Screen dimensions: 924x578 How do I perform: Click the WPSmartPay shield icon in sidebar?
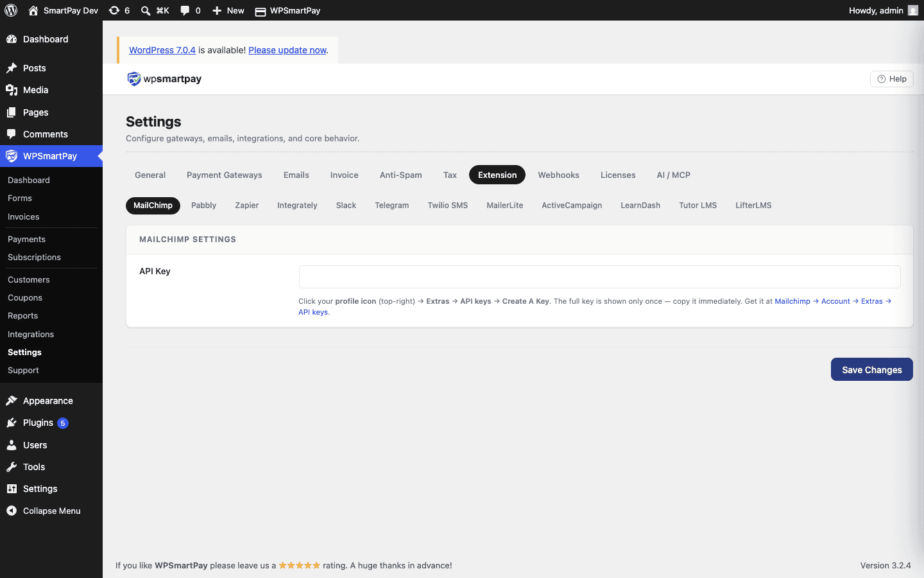pyautogui.click(x=12, y=156)
